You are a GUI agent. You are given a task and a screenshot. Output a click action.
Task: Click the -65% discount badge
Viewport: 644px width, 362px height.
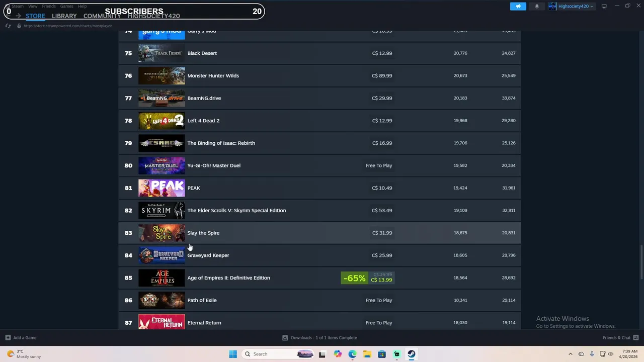point(355,278)
